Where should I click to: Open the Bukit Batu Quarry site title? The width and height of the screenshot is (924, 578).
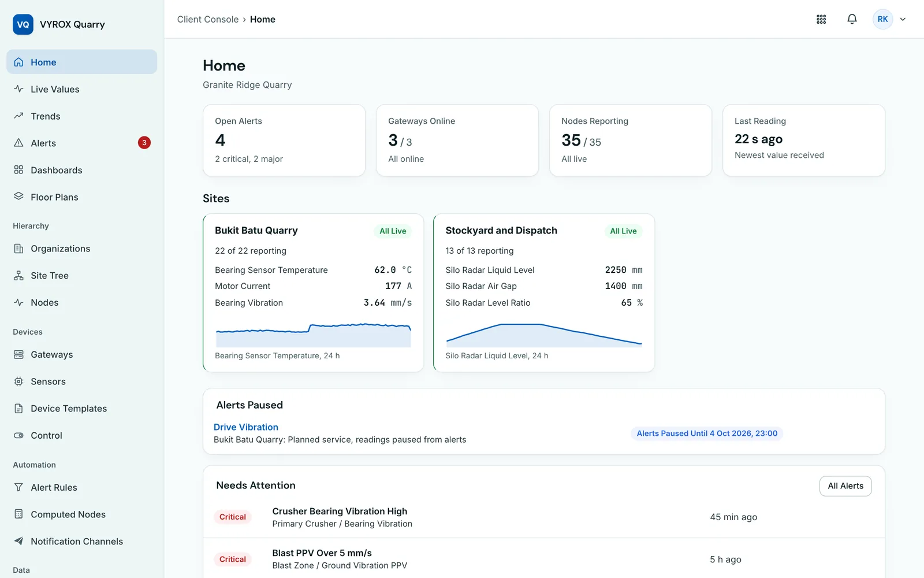coord(256,231)
